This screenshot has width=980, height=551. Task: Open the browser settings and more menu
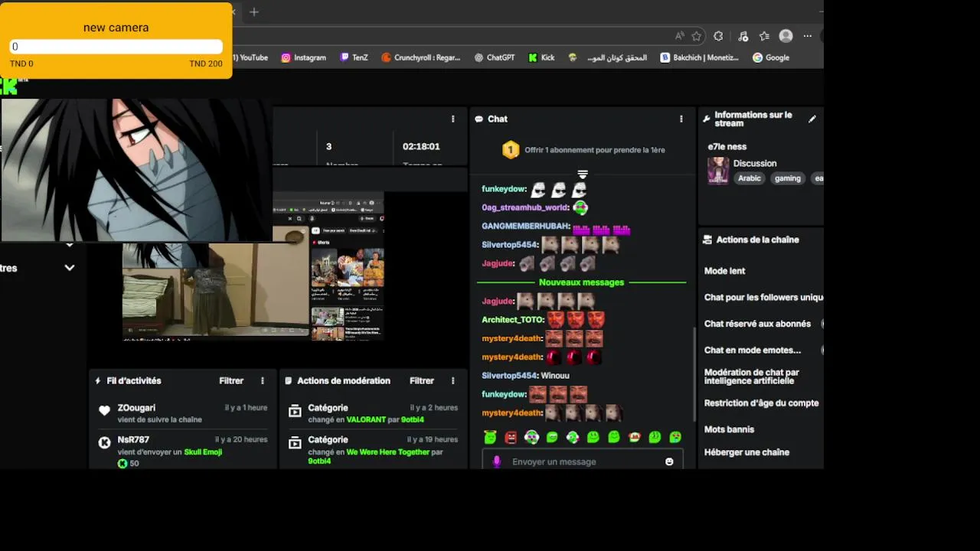click(808, 36)
